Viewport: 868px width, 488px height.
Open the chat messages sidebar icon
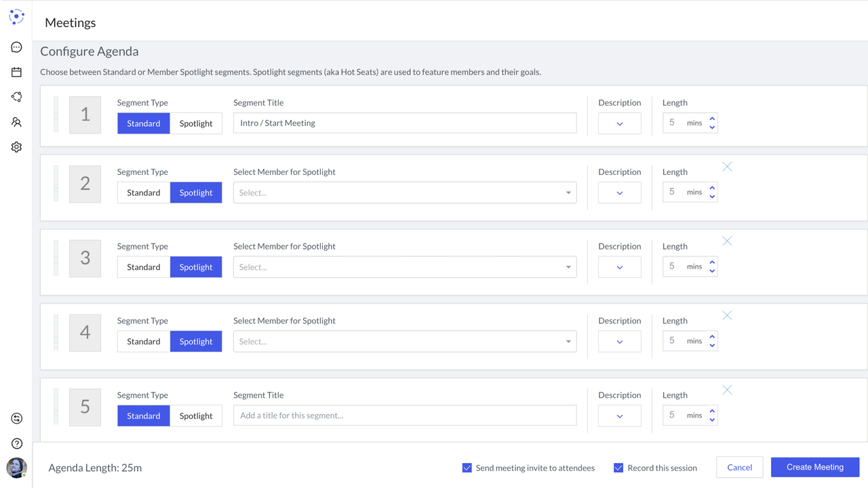point(16,47)
